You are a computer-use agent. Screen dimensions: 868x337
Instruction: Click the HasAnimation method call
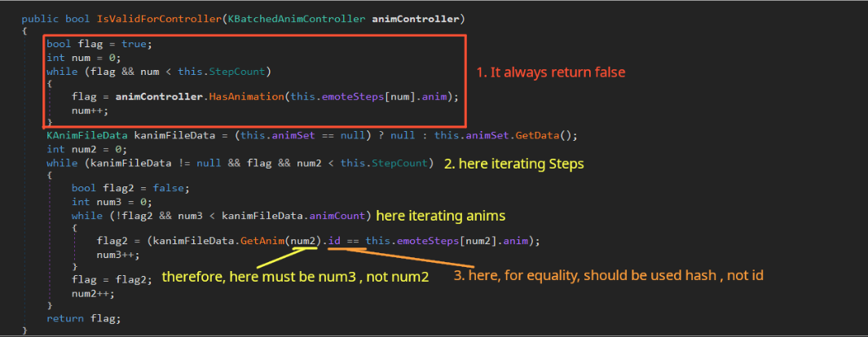pyautogui.click(x=245, y=96)
